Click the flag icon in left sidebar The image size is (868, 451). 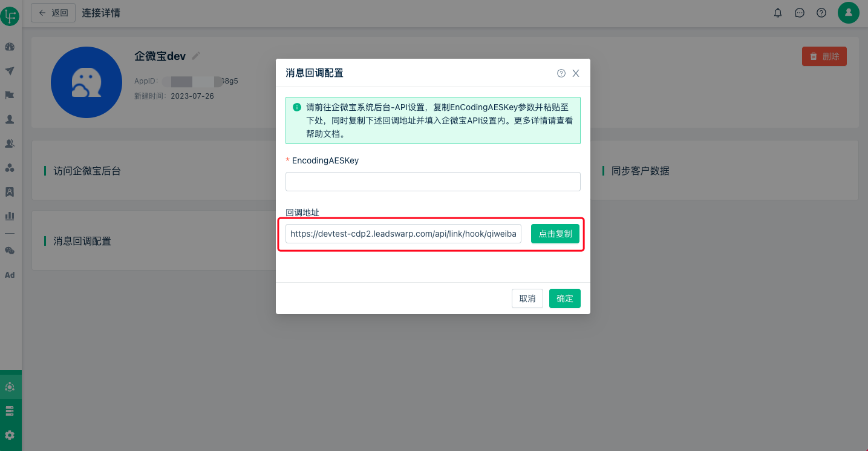[10, 94]
